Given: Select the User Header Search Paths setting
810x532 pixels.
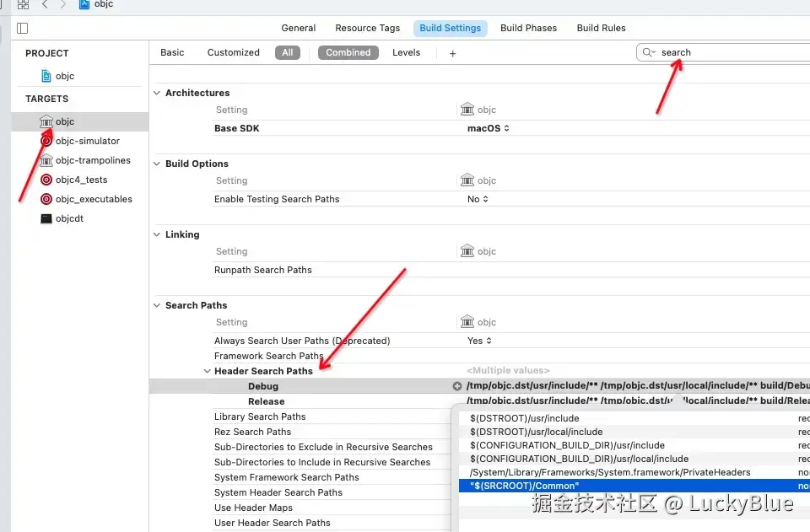Looking at the screenshot, I should tap(273, 523).
